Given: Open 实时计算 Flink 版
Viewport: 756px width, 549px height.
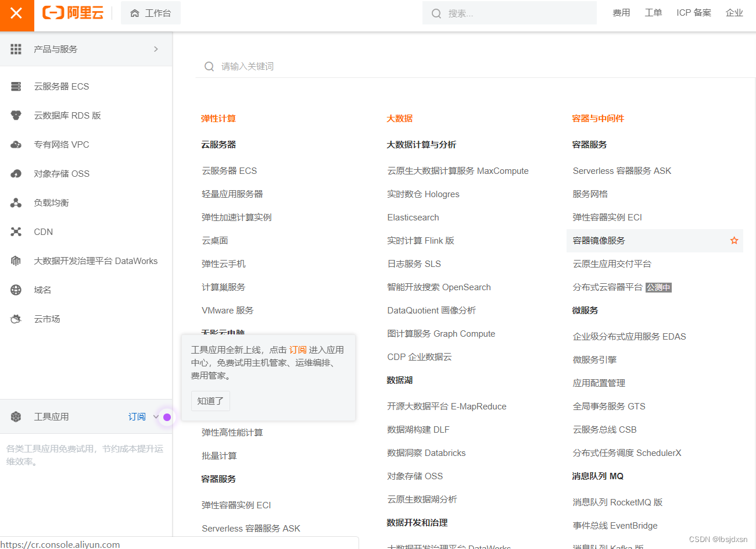Looking at the screenshot, I should click(421, 241).
